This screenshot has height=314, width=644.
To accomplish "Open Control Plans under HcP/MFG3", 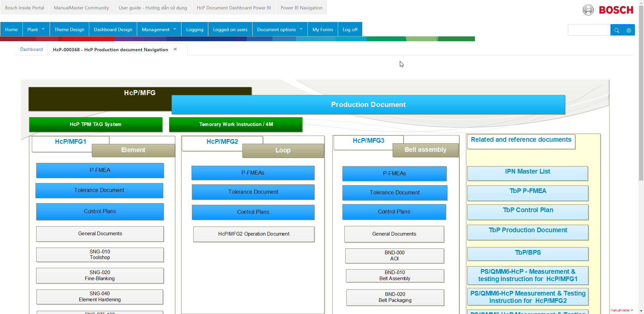I will tap(394, 212).
